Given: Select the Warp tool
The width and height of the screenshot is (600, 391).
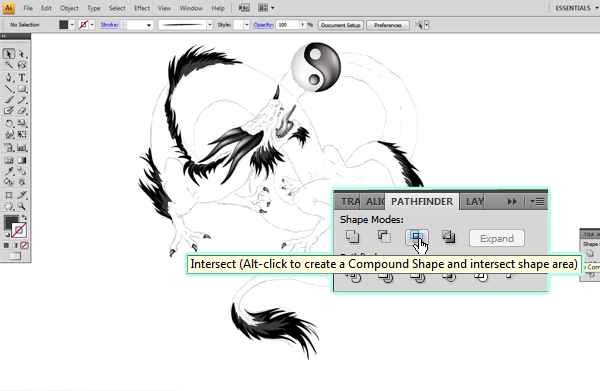Looking at the screenshot, I should pos(9,135).
